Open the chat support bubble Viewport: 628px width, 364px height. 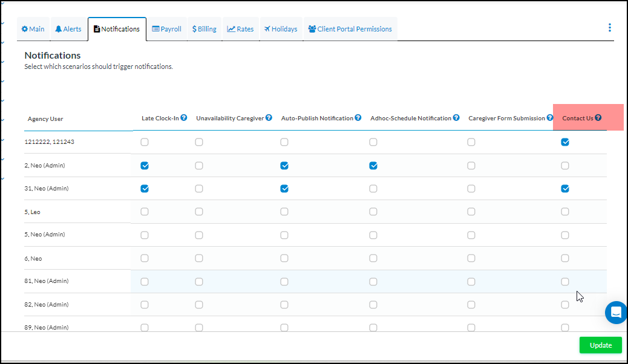point(616,313)
